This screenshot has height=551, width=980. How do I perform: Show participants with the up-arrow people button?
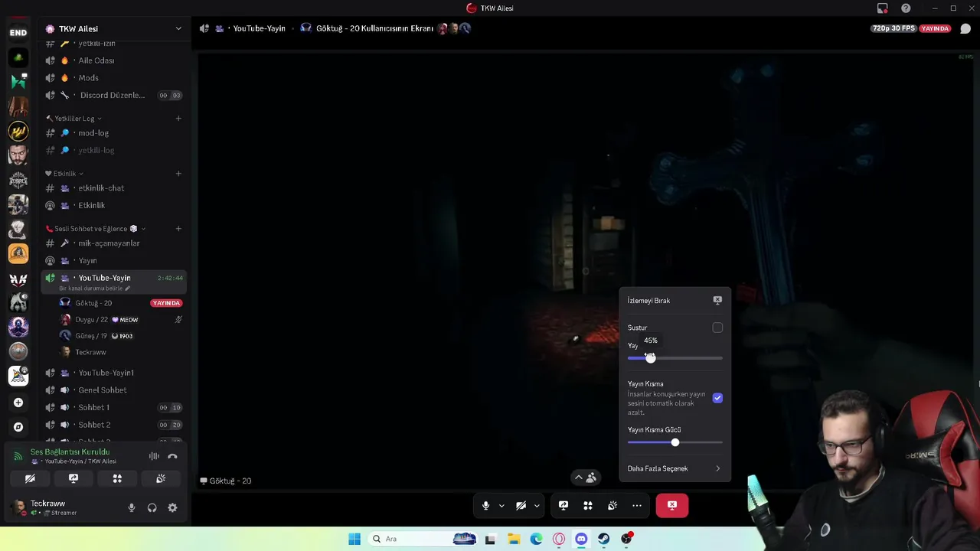586,478
